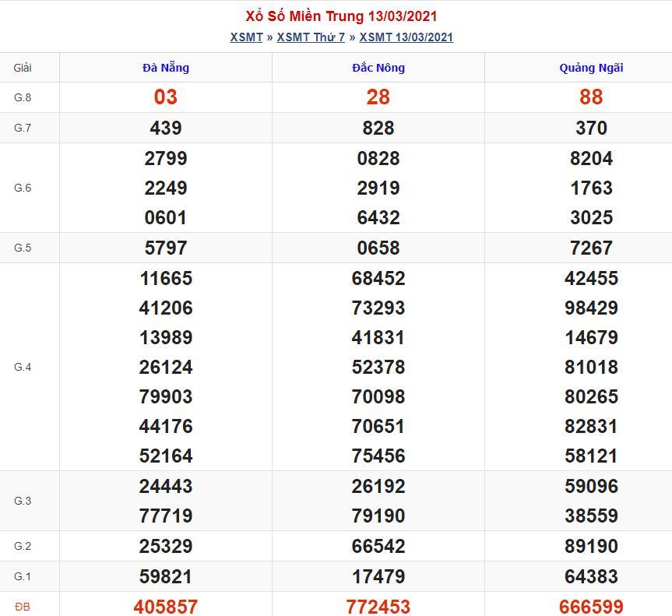Open the XSMT breadcrumb link
The width and height of the screenshot is (672, 616).
[x=246, y=37]
